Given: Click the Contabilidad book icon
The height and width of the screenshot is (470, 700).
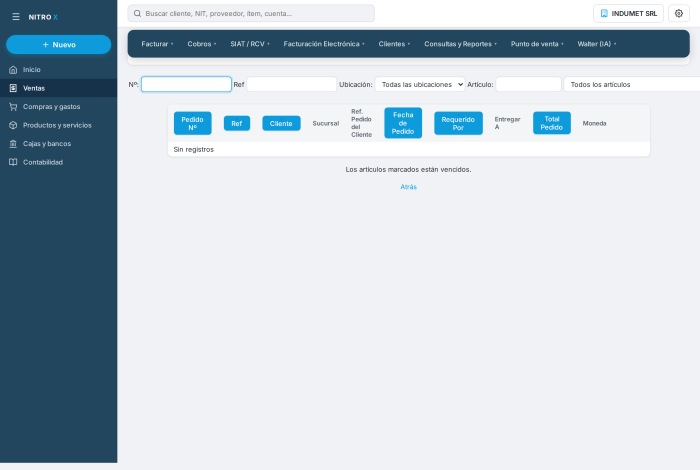Looking at the screenshot, I should click(x=13, y=162).
